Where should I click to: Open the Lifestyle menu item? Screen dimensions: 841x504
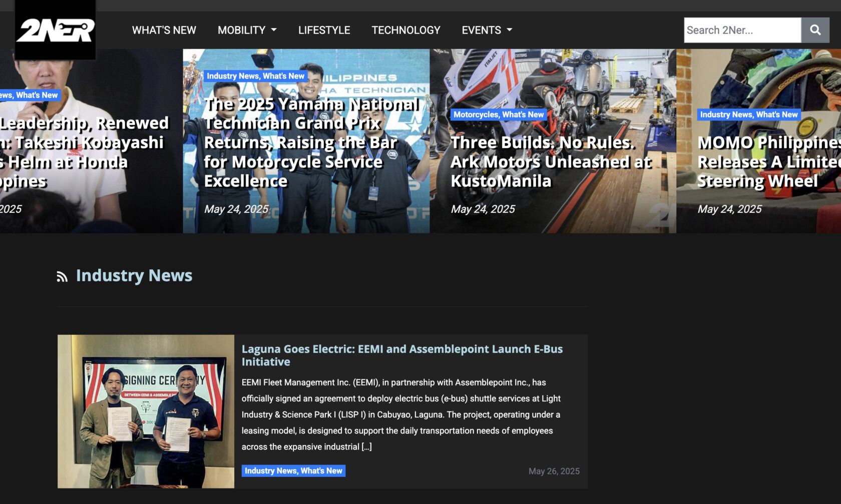(x=324, y=30)
